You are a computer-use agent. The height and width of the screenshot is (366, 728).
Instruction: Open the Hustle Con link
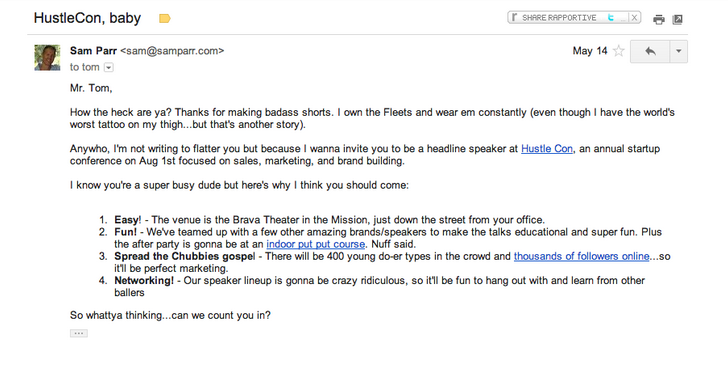547,149
